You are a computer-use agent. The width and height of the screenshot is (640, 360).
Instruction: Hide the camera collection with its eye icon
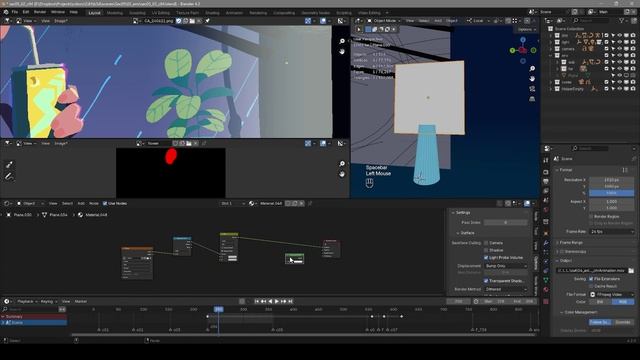620,49
